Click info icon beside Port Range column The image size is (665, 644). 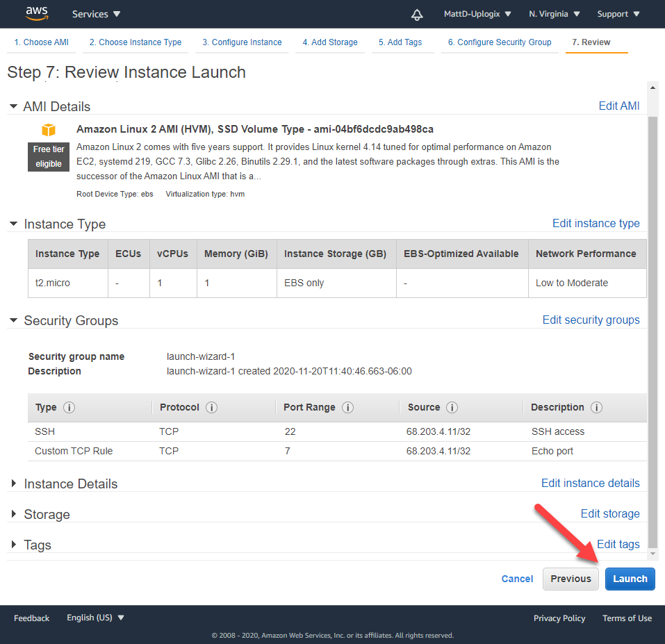[348, 408]
